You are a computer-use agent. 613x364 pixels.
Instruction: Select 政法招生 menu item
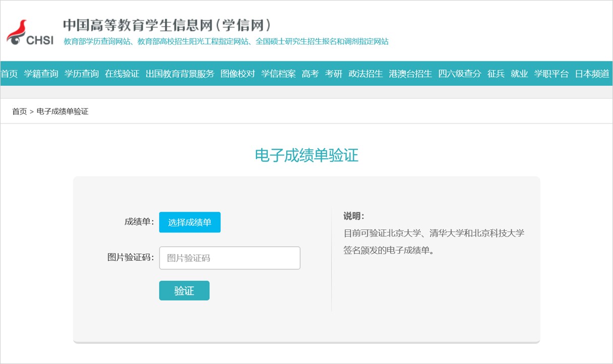[x=365, y=74]
